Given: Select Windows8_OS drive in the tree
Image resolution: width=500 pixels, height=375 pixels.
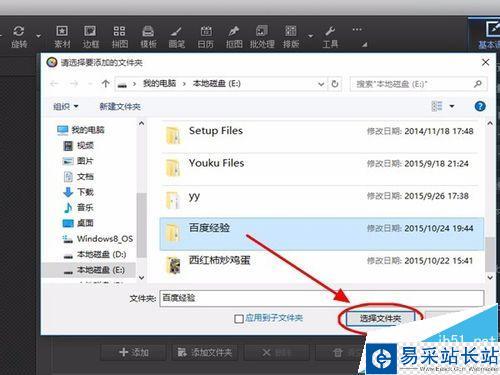Looking at the screenshot, I should pyautogui.click(x=98, y=239).
